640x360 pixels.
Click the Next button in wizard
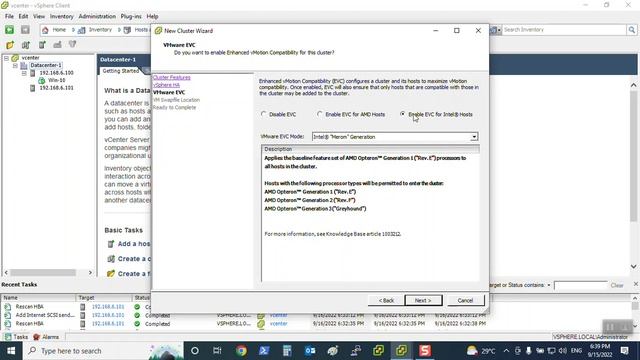423,300
